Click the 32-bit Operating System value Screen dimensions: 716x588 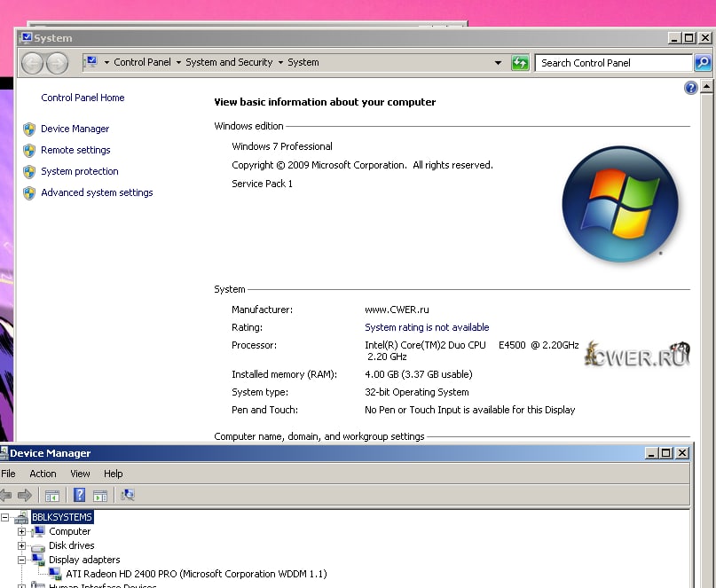[417, 392]
